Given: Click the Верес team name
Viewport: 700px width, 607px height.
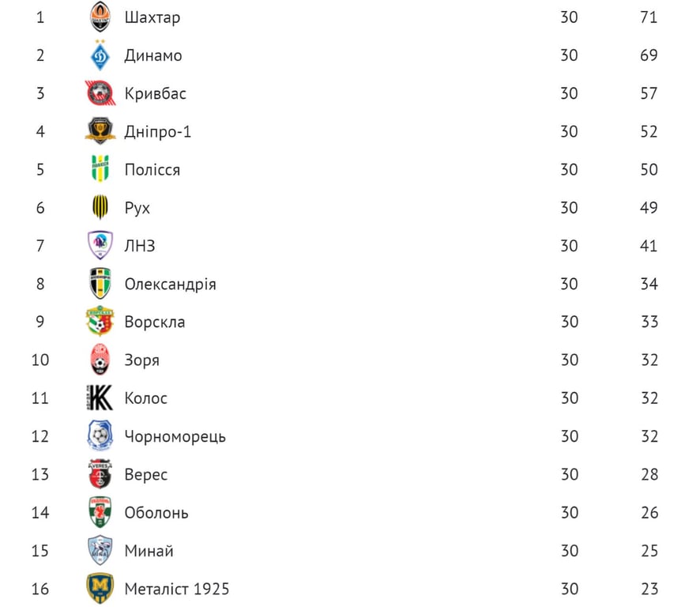Looking at the screenshot, I should tap(145, 474).
